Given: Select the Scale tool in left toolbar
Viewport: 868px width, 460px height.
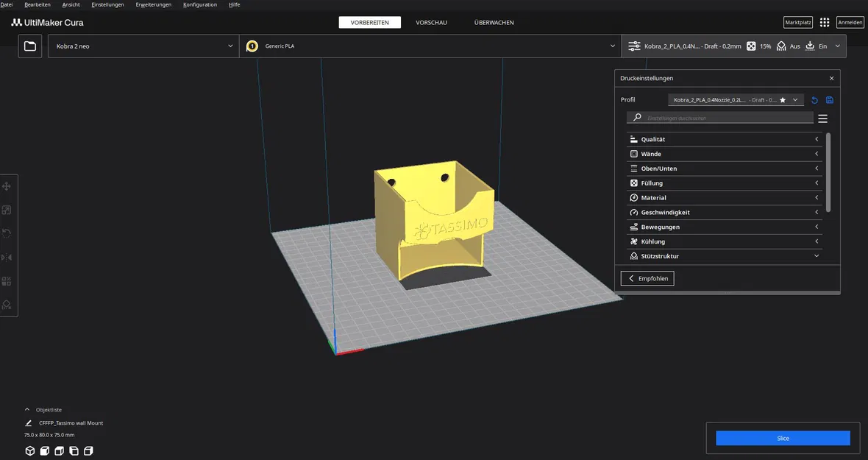Looking at the screenshot, I should pos(7,210).
